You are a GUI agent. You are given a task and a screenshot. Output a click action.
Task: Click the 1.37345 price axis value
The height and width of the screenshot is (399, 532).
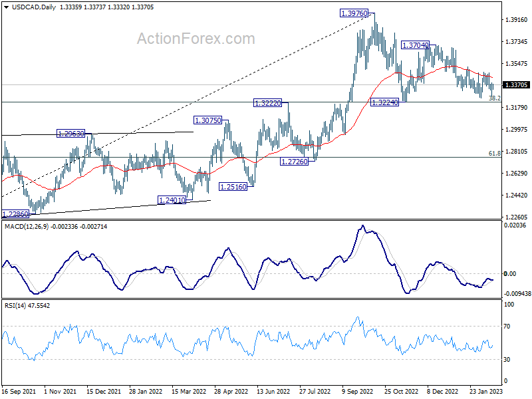point(517,42)
